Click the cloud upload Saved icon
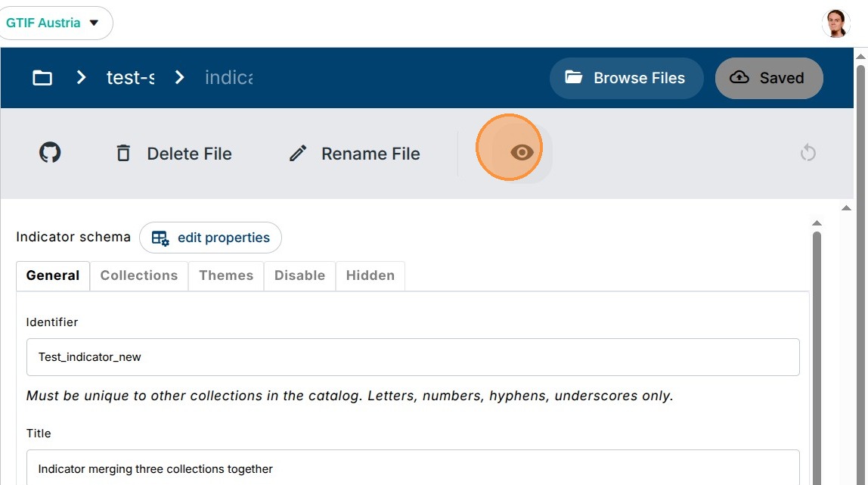The height and width of the screenshot is (485, 868). coord(739,78)
